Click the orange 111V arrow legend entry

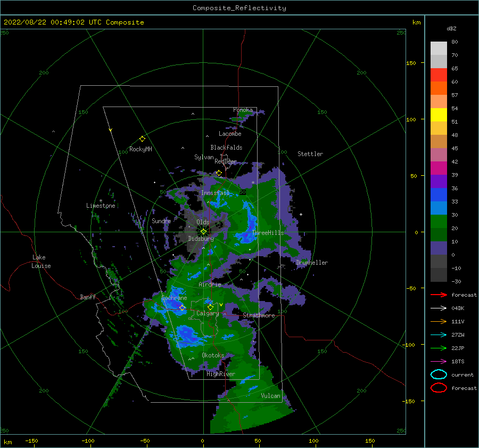(439, 321)
